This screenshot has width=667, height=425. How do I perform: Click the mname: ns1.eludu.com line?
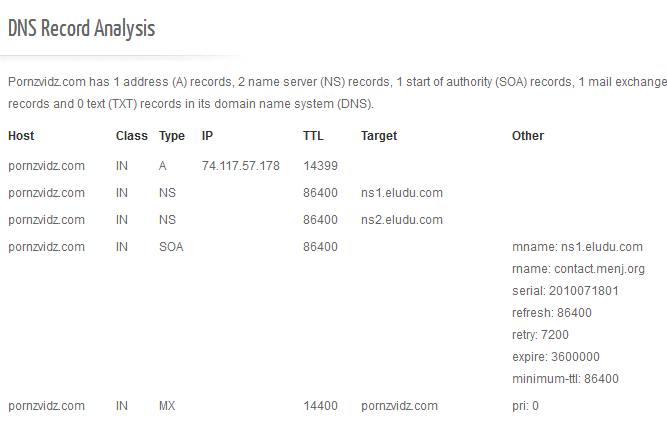[x=577, y=247]
